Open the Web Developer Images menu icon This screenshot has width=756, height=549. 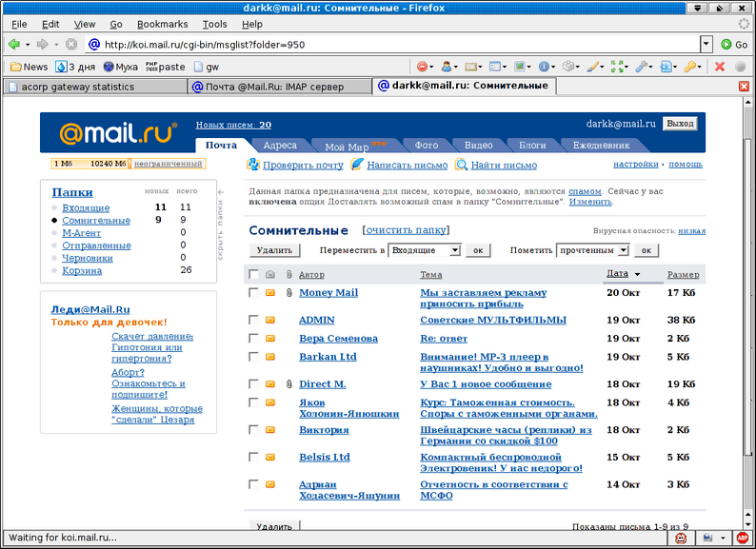click(519, 67)
